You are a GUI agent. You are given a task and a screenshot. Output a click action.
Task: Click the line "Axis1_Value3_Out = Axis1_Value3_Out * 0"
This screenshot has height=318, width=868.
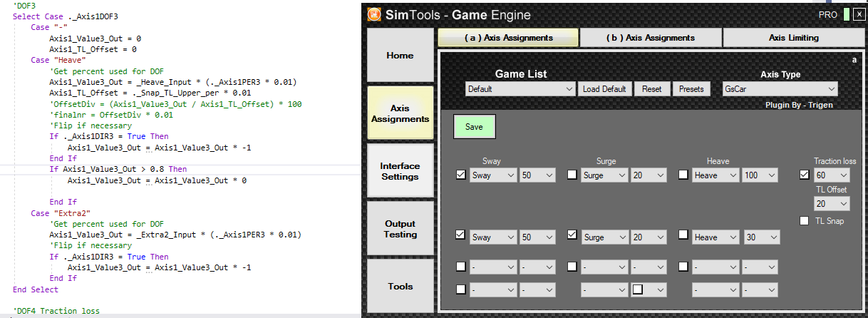point(157,180)
